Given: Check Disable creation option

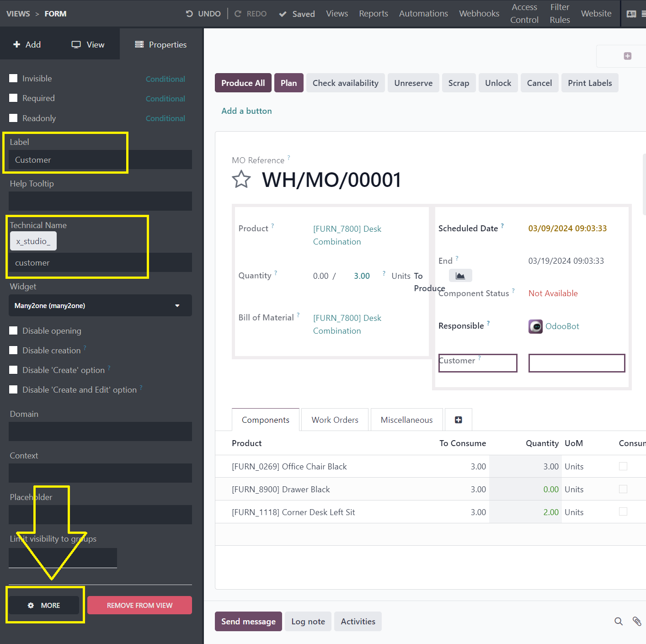Looking at the screenshot, I should pyautogui.click(x=14, y=350).
